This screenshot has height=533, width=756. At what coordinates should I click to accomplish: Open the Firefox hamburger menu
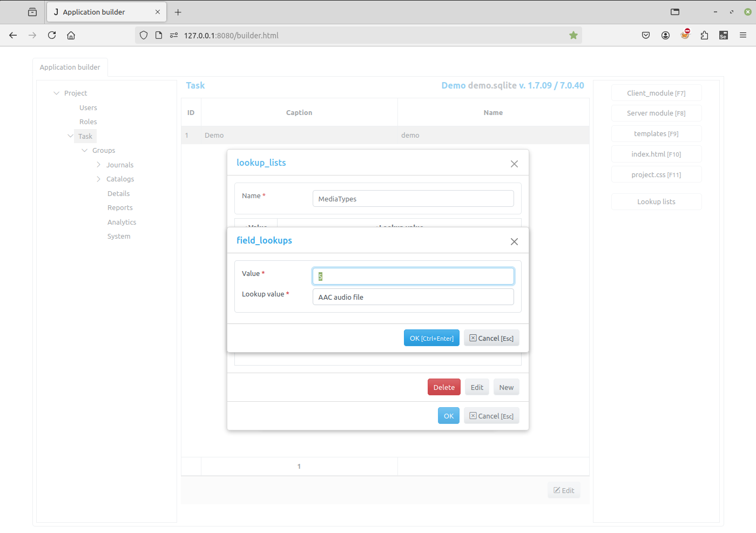(743, 35)
